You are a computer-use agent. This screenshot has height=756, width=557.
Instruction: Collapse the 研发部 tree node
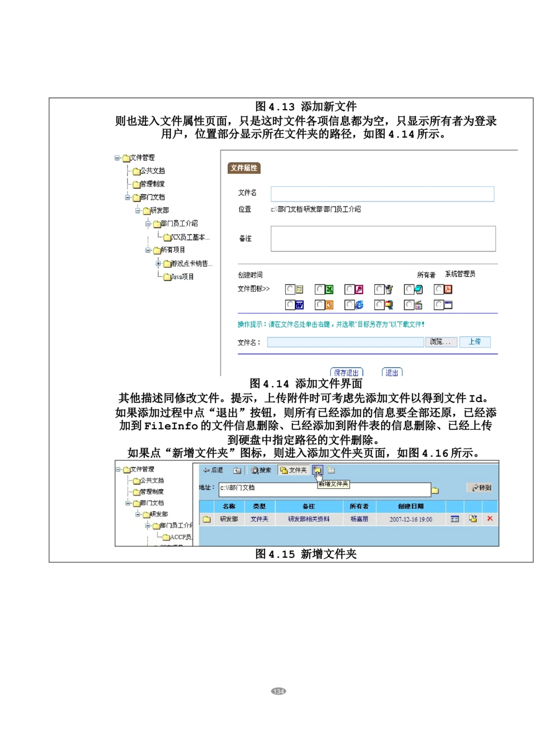click(138, 210)
